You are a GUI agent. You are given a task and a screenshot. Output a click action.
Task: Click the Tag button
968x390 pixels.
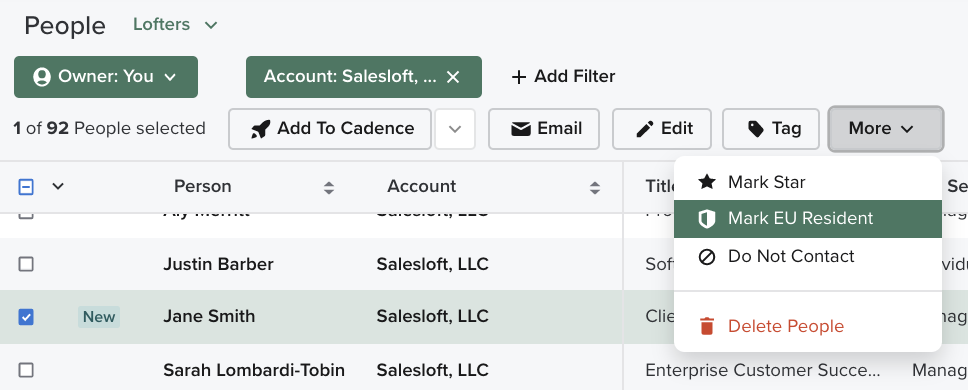coord(771,129)
